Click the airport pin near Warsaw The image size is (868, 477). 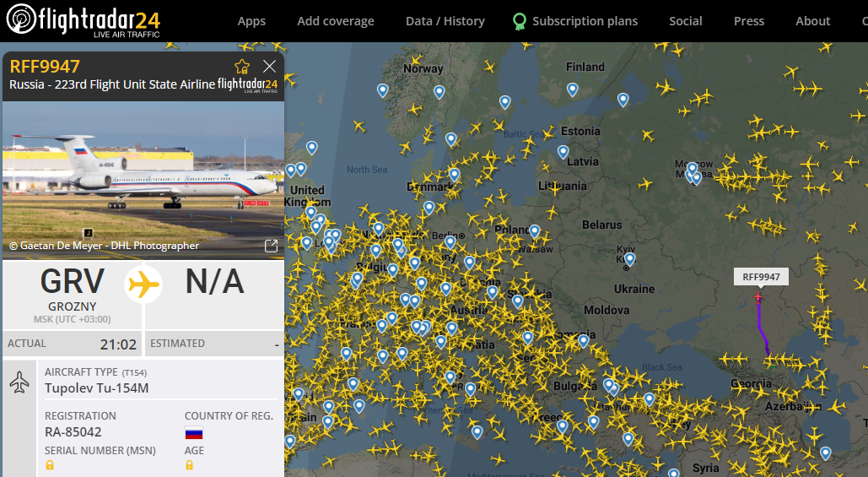coord(534,231)
